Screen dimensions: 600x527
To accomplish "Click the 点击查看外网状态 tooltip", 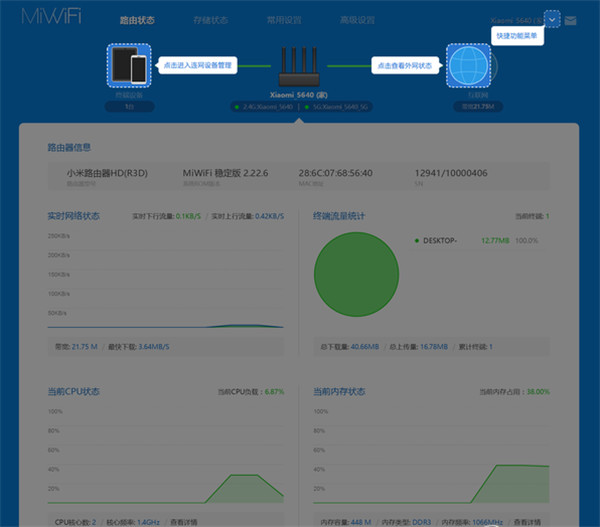I will (x=405, y=65).
